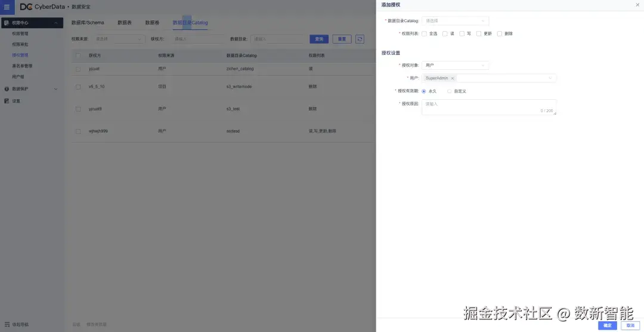This screenshot has height=332, width=644.
Task: Expand the 用户 multi-select dropdown arrow
Action: point(550,78)
